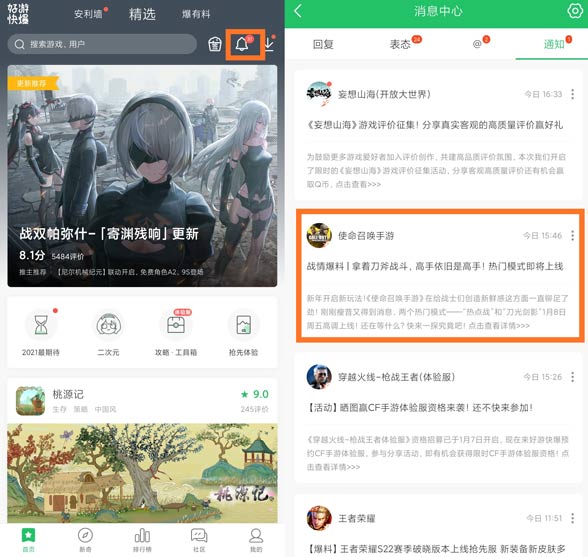Open the 战双帕弥什 featured banner

[142, 176]
